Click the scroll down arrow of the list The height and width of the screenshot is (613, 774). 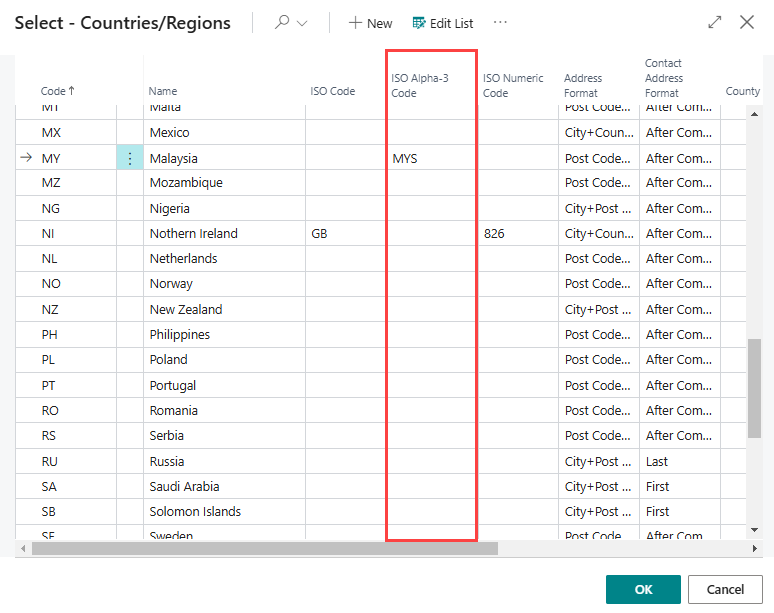(x=755, y=528)
